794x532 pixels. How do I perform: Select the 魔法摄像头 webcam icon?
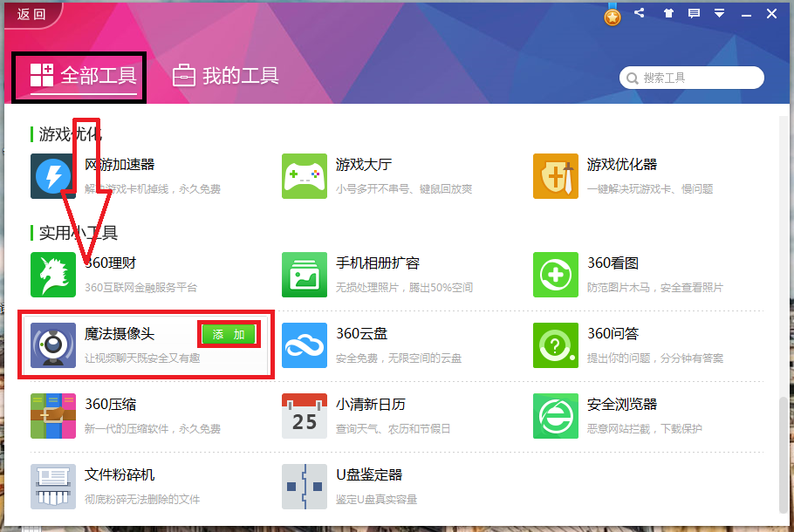53,345
